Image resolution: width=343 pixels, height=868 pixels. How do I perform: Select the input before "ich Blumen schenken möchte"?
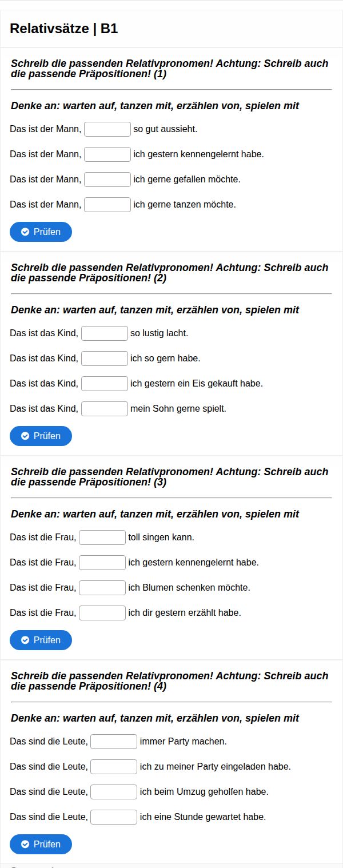[x=102, y=588]
